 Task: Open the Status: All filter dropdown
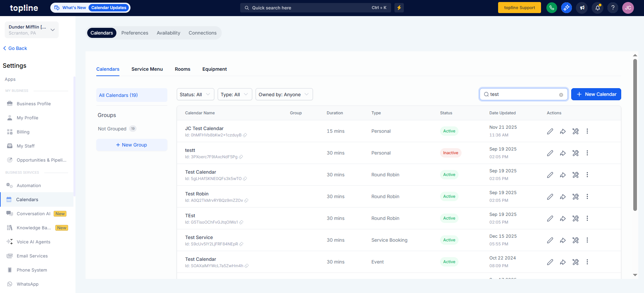pyautogui.click(x=195, y=95)
